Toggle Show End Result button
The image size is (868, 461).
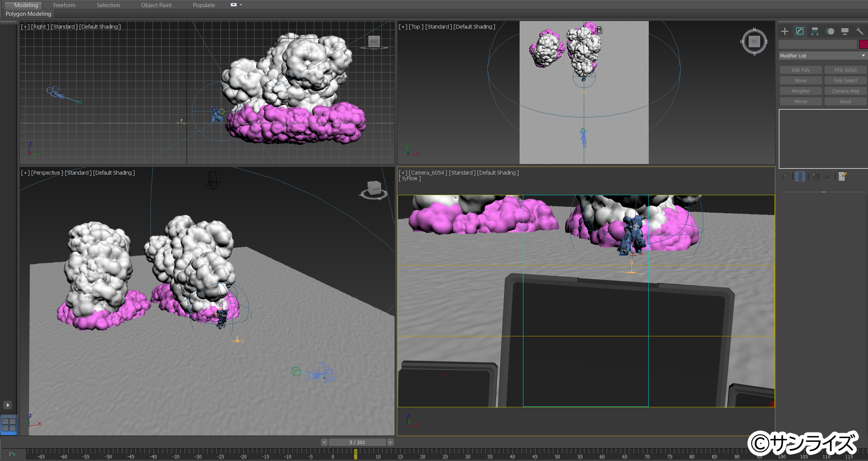[800, 176]
